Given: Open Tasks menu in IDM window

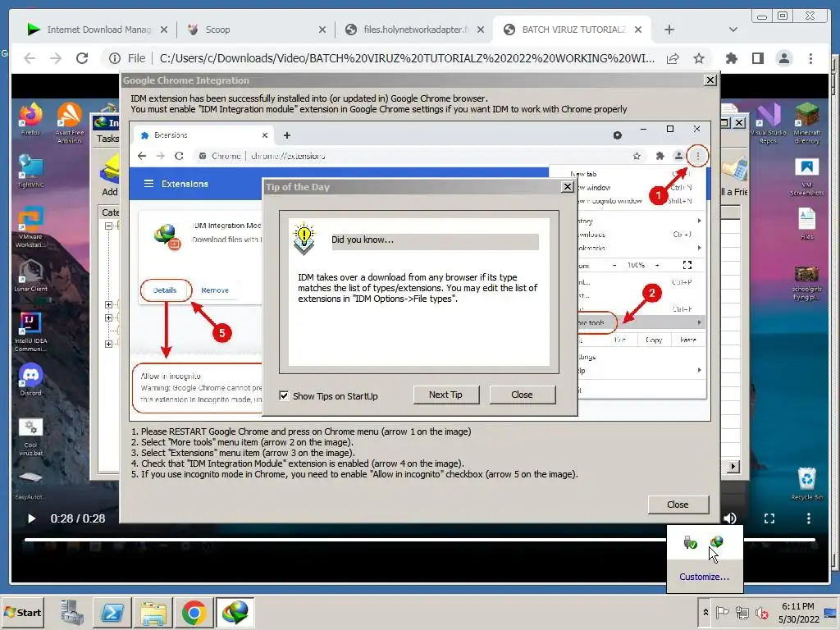Looking at the screenshot, I should pos(107,139).
